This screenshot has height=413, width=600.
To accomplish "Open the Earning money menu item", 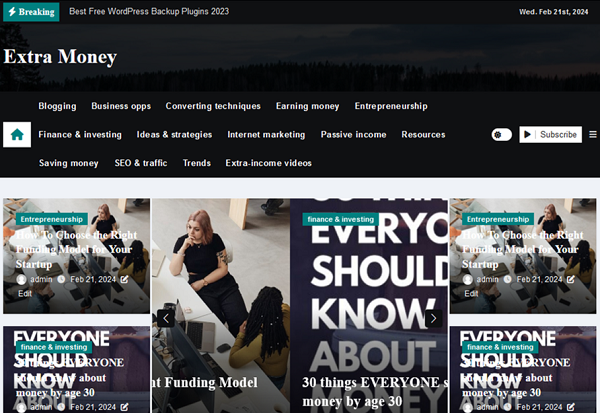I will 307,106.
